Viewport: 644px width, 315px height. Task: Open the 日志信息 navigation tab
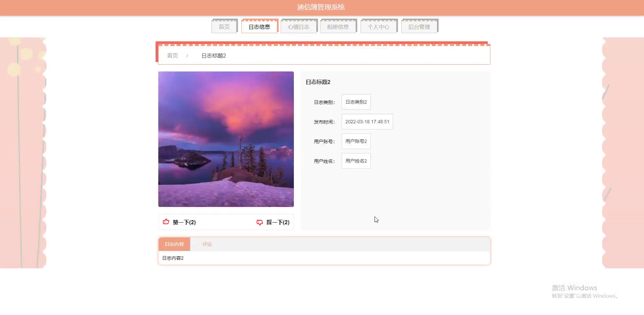point(259,27)
